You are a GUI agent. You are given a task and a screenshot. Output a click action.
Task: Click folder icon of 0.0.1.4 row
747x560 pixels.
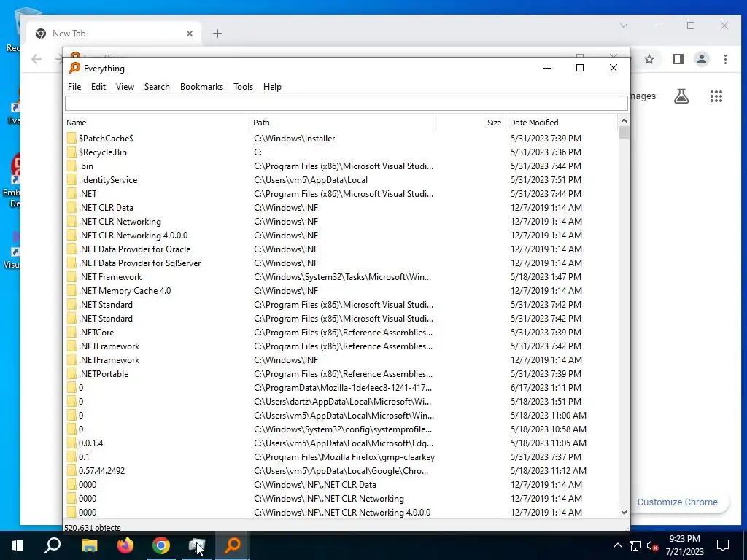coord(71,443)
